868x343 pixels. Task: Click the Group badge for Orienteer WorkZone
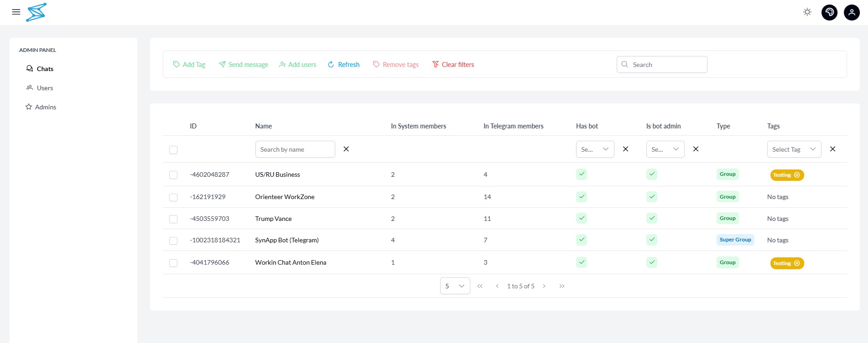[x=728, y=197]
